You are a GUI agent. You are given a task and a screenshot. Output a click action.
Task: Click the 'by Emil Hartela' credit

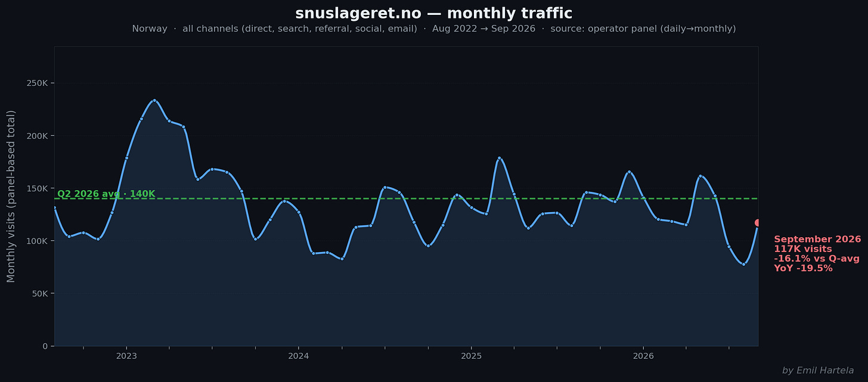[x=818, y=371]
